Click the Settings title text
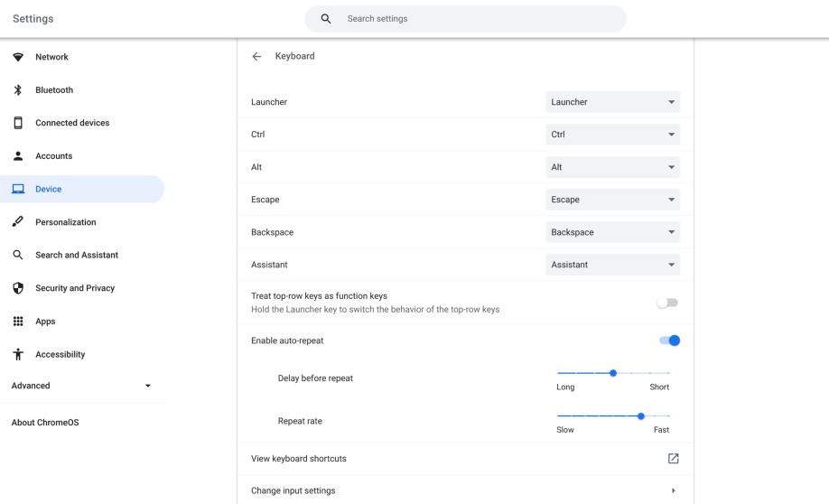 (x=33, y=19)
